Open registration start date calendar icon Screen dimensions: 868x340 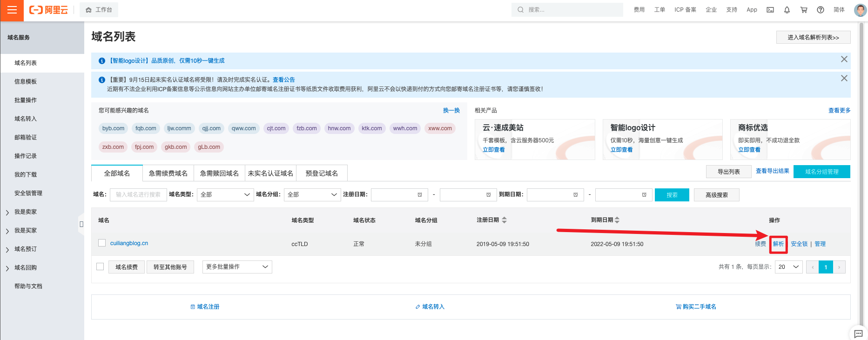point(420,195)
